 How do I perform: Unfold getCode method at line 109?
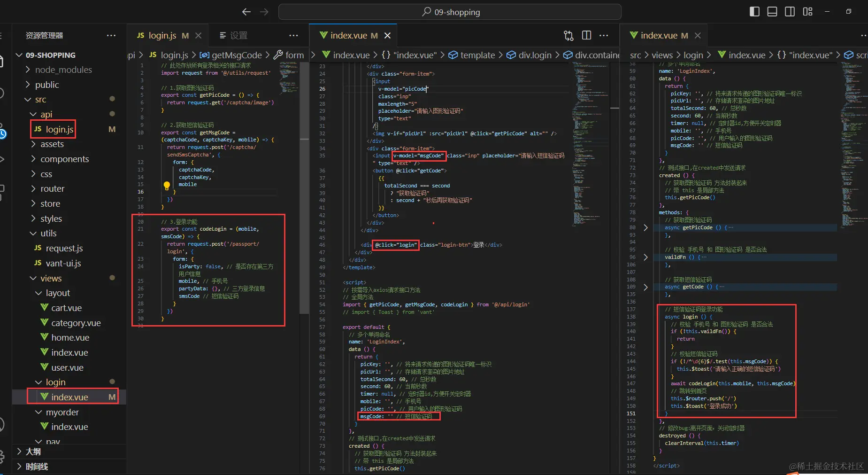coord(645,287)
